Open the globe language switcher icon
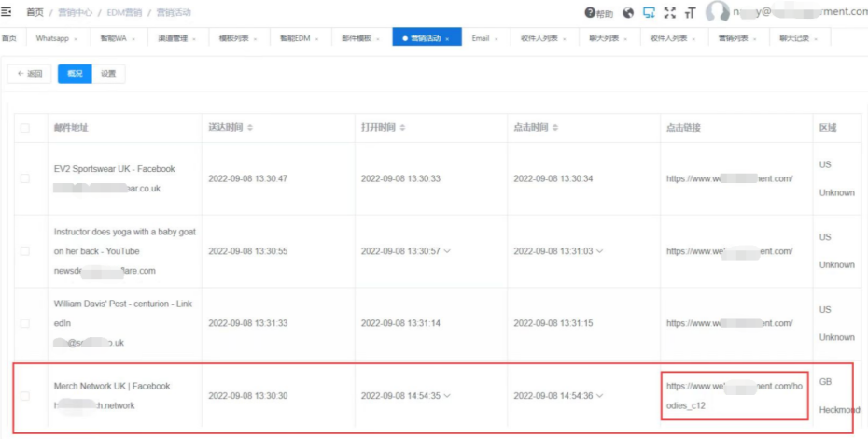868x439 pixels. [x=628, y=13]
